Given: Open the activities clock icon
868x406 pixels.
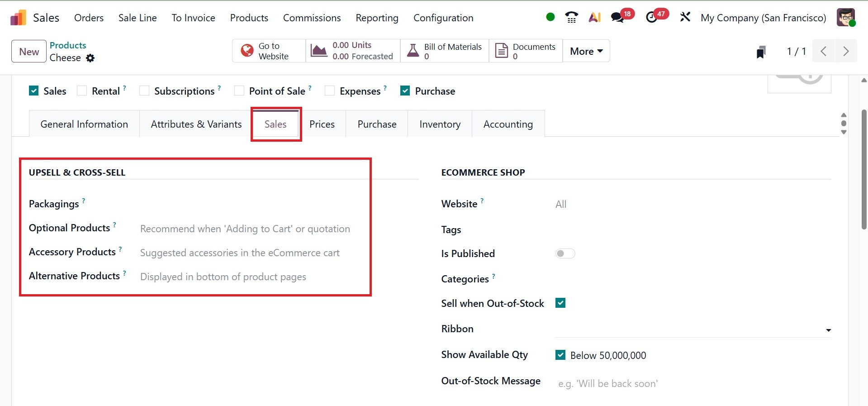Looking at the screenshot, I should click(x=652, y=18).
